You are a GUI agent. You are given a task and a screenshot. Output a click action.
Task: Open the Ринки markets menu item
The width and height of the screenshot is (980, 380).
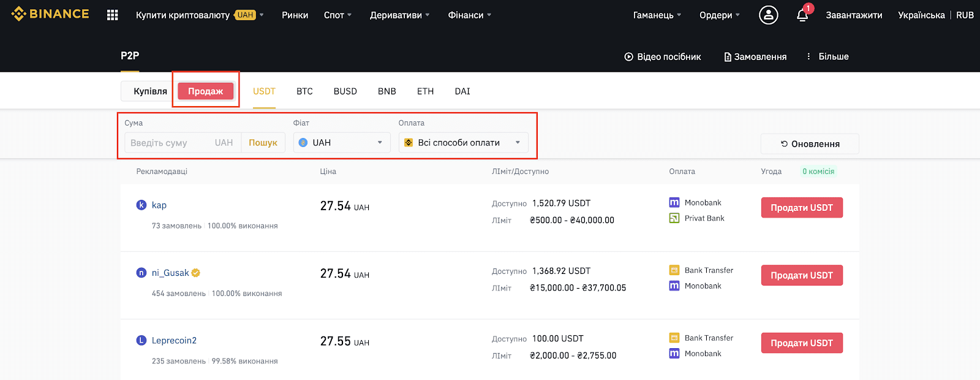coord(295,15)
